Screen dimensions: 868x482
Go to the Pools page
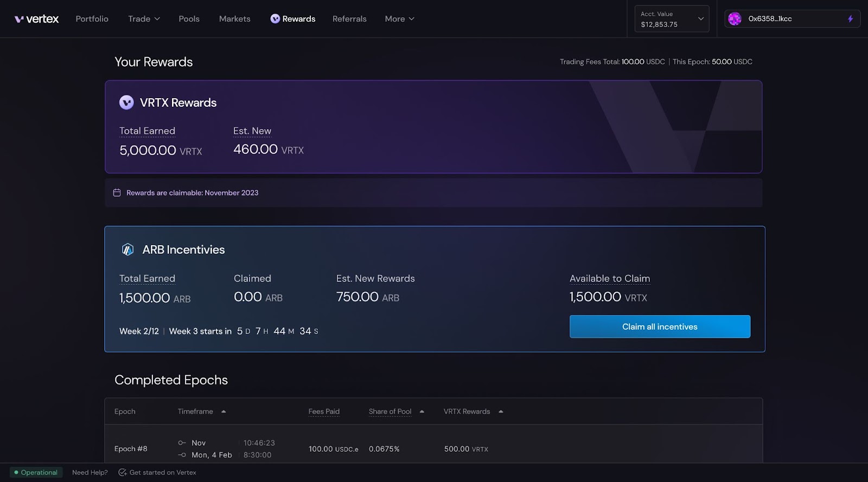pyautogui.click(x=189, y=19)
